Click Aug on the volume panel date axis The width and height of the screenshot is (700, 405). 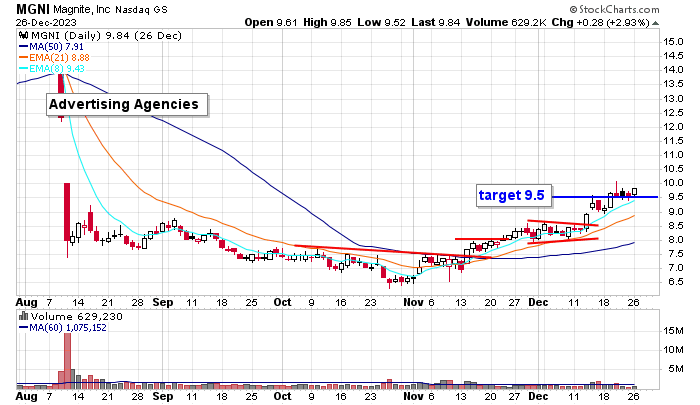(x=26, y=397)
